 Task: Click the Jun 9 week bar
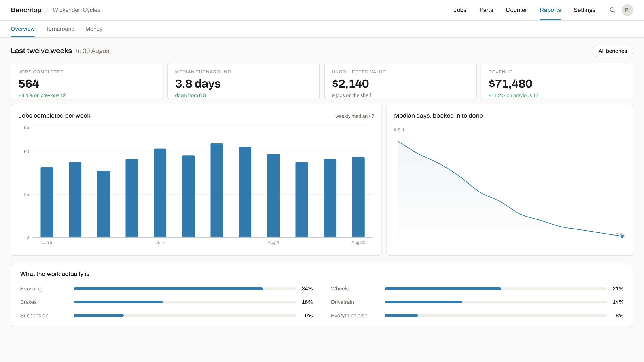[x=47, y=202]
